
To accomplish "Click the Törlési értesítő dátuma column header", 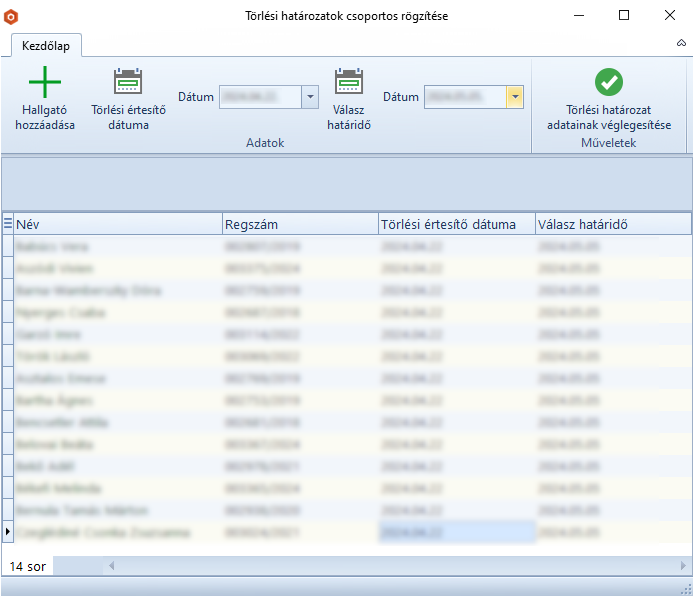I will [456, 224].
